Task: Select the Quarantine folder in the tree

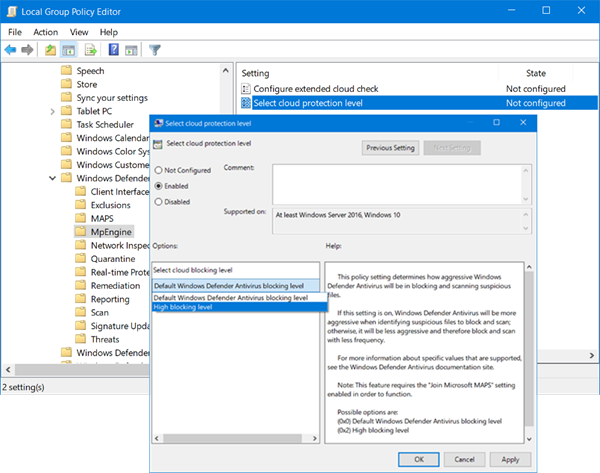Action: point(112,258)
